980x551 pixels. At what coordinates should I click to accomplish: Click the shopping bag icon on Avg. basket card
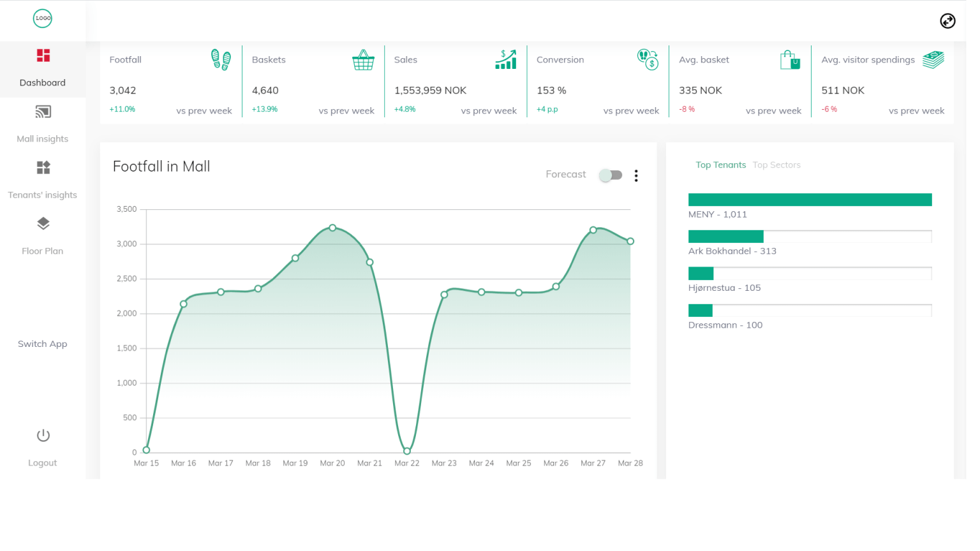point(791,59)
